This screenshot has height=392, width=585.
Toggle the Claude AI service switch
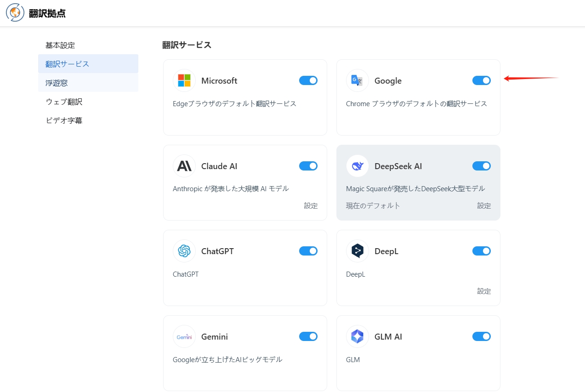[308, 166]
